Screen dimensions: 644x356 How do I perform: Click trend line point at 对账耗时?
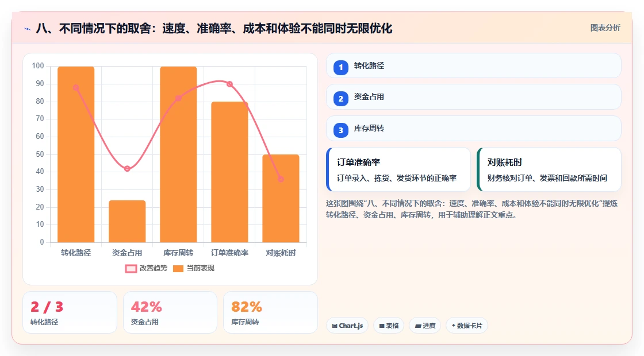[x=281, y=179]
